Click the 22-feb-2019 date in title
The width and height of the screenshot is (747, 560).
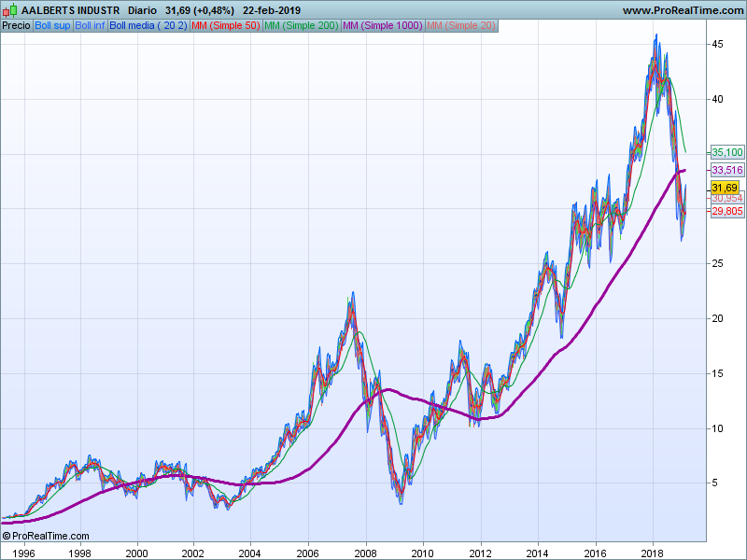pos(272,10)
